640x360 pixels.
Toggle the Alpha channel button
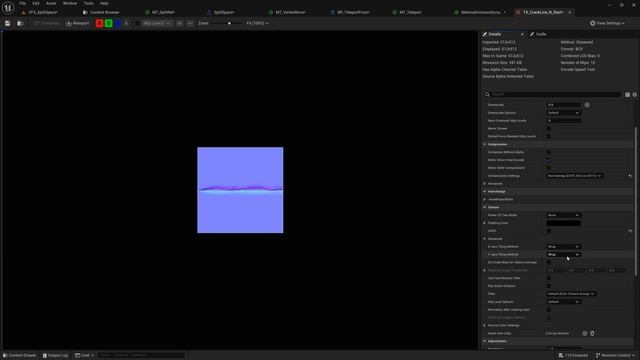point(126,23)
